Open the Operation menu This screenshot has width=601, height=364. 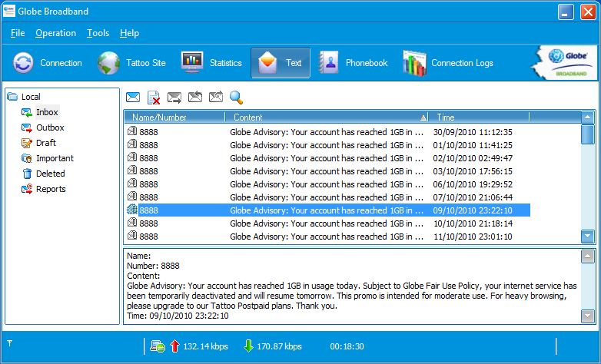coord(55,33)
